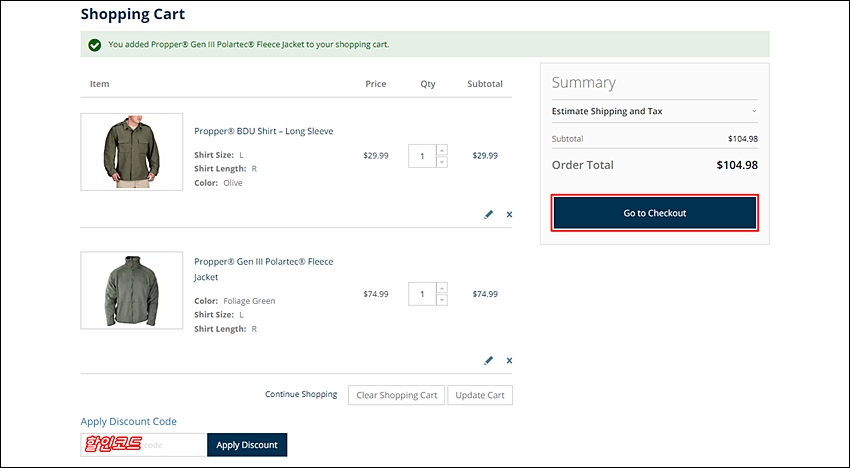Select the BDU Shirt subtotal $29.99
This screenshot has height=468, width=850.
point(485,156)
